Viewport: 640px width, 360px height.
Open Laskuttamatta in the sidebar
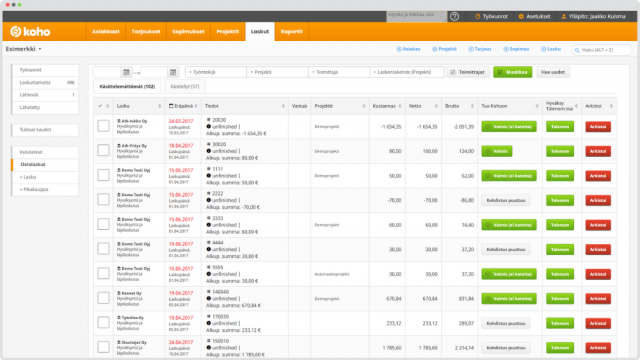pyautogui.click(x=45, y=82)
